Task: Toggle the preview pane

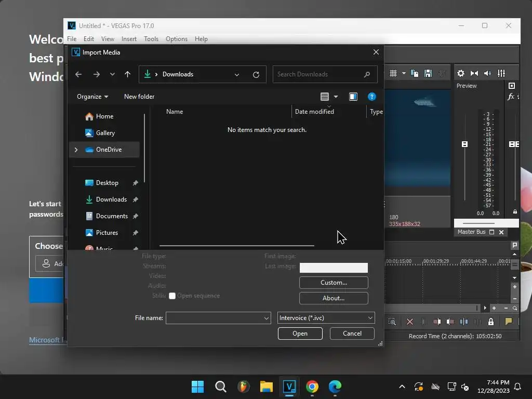Action: click(353, 97)
